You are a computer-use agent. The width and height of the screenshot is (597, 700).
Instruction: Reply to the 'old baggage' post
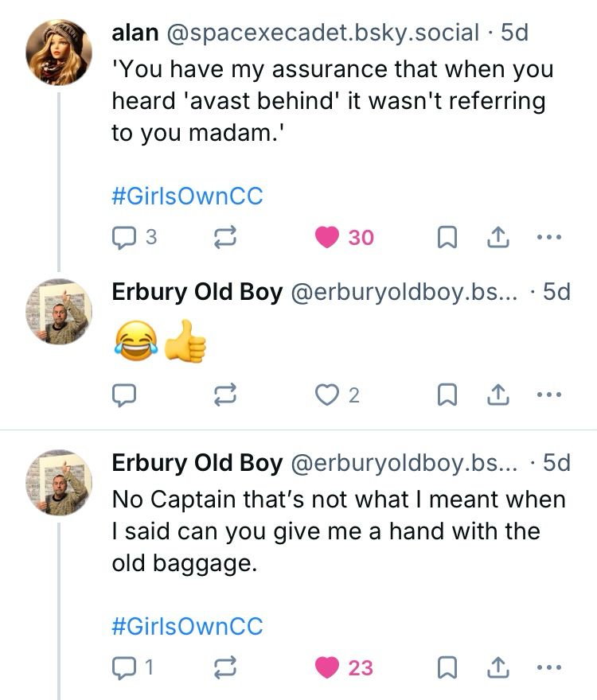tap(125, 668)
